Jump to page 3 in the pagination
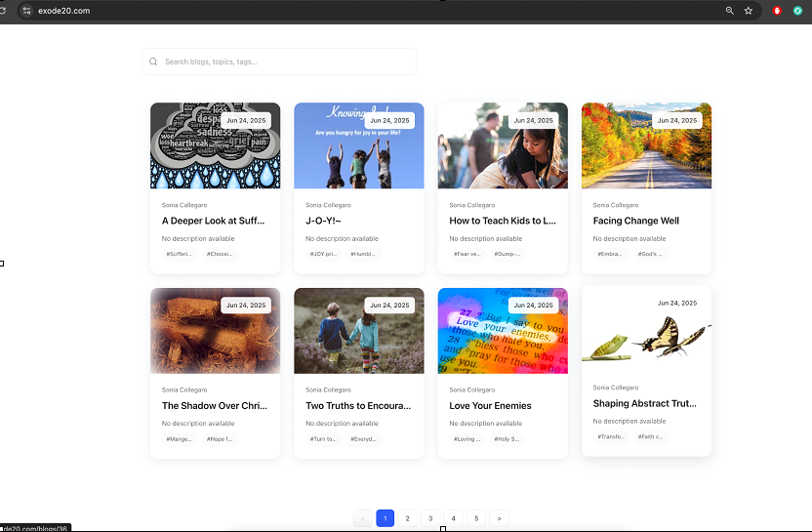This screenshot has width=812, height=532. pos(430,518)
